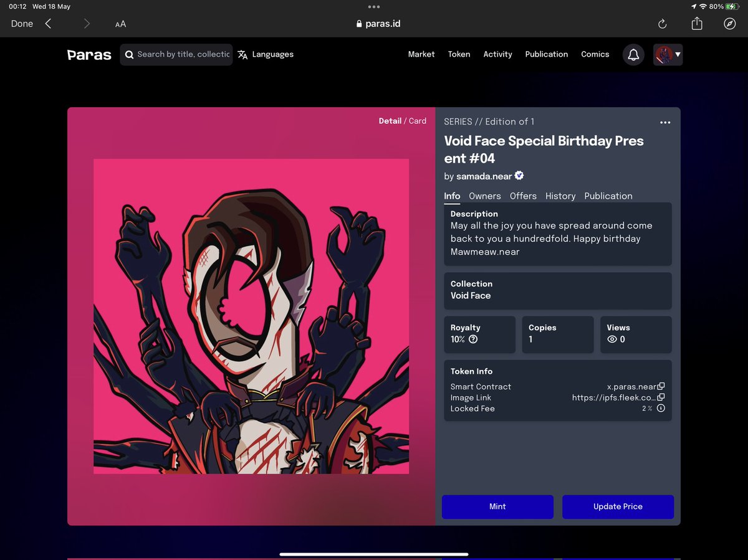748x560 pixels.
Task: Copy the x.paras.near smart contract
Action: pyautogui.click(x=661, y=386)
